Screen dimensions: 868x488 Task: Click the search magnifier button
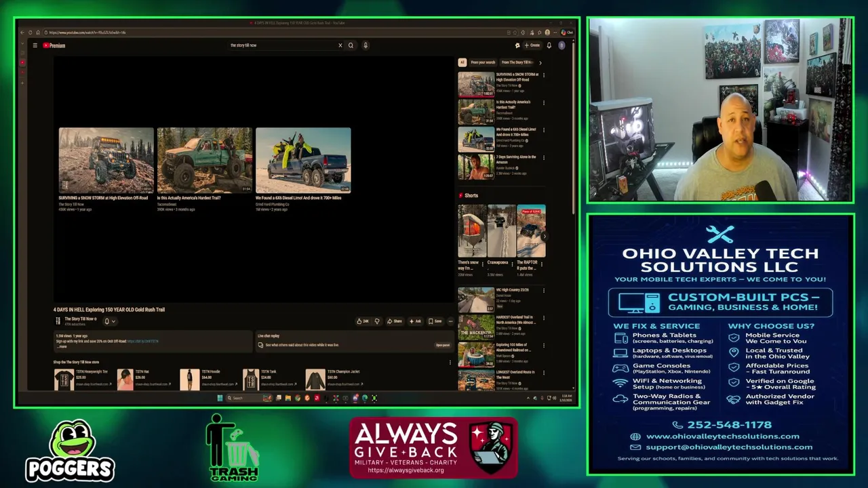click(351, 45)
